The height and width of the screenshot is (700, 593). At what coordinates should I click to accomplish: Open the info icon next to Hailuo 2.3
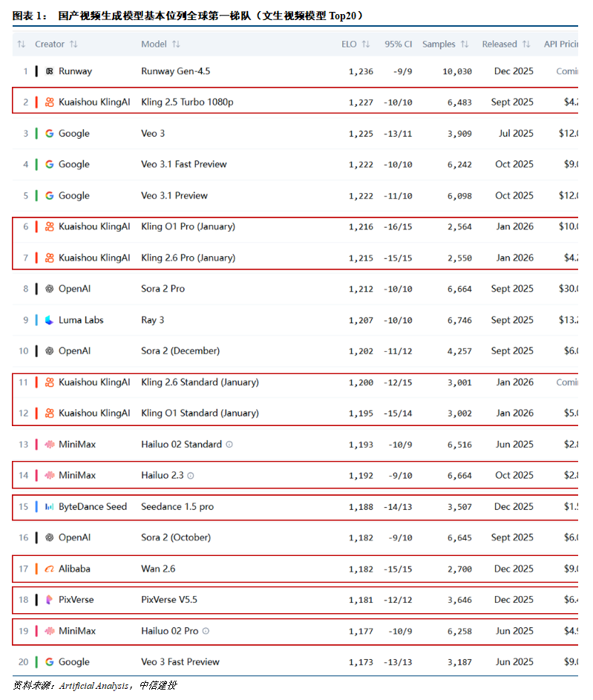pyautogui.click(x=191, y=476)
